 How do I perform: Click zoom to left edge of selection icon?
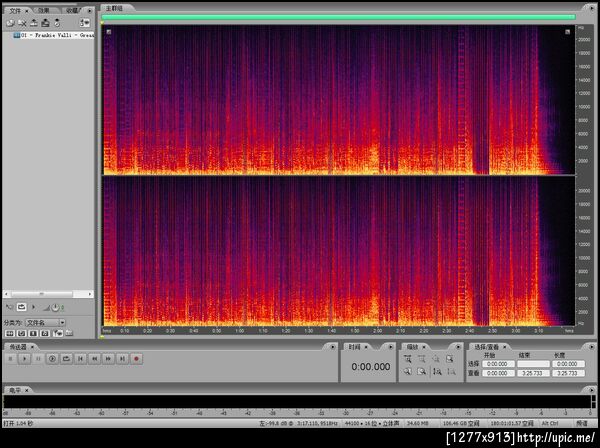click(408, 371)
